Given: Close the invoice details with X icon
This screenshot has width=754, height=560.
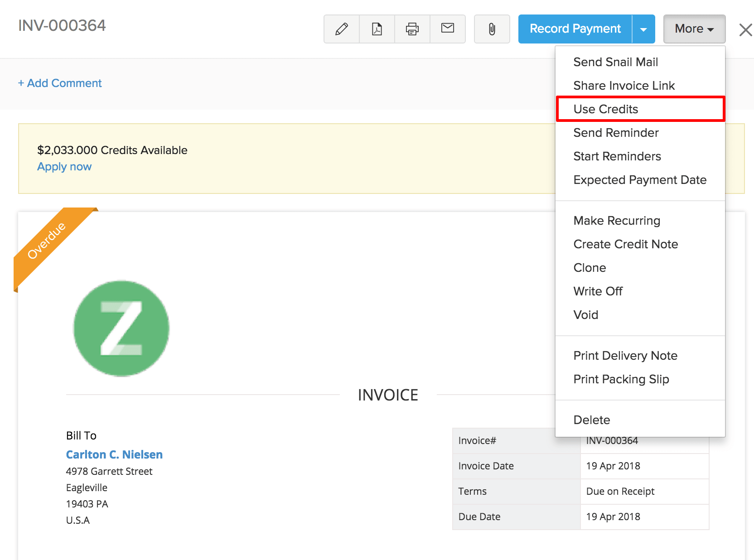Looking at the screenshot, I should click(745, 30).
